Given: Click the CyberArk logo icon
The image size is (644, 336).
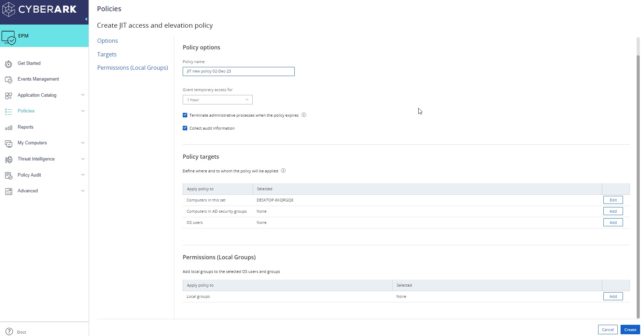Looking at the screenshot, I should pos(9,9).
